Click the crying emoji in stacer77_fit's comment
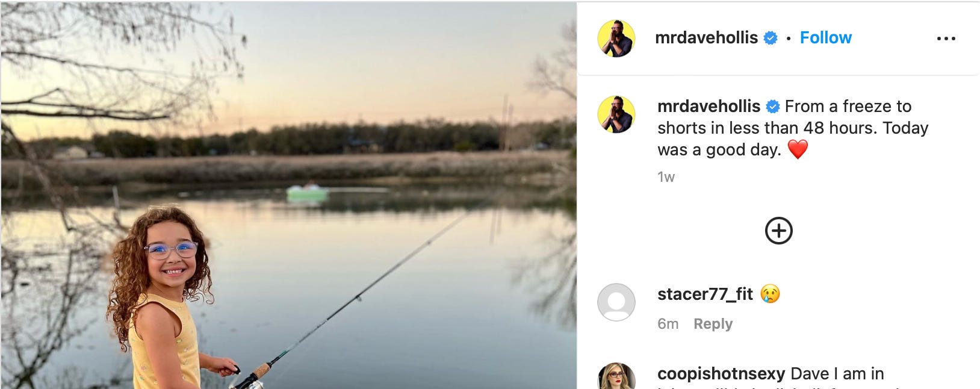980x389 pixels. pos(770,294)
